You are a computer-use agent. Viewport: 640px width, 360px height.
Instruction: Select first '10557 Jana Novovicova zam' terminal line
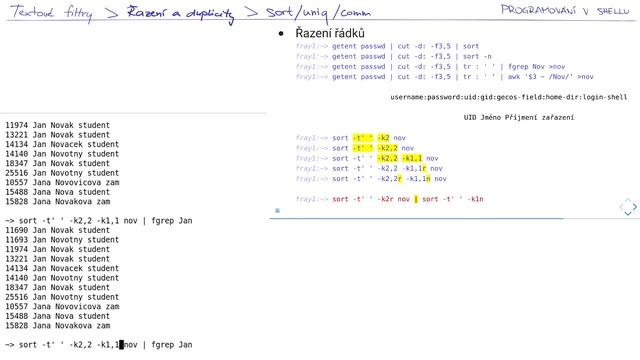pyautogui.click(x=62, y=182)
